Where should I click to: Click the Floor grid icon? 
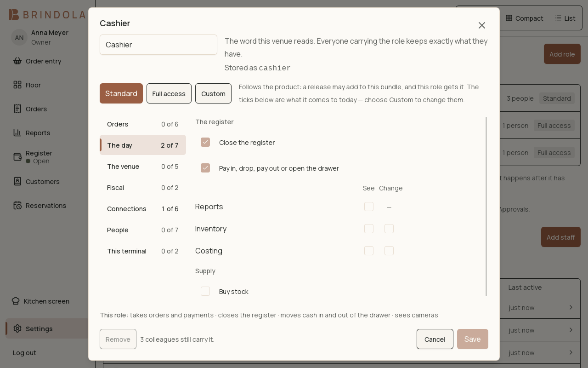pos(17,85)
